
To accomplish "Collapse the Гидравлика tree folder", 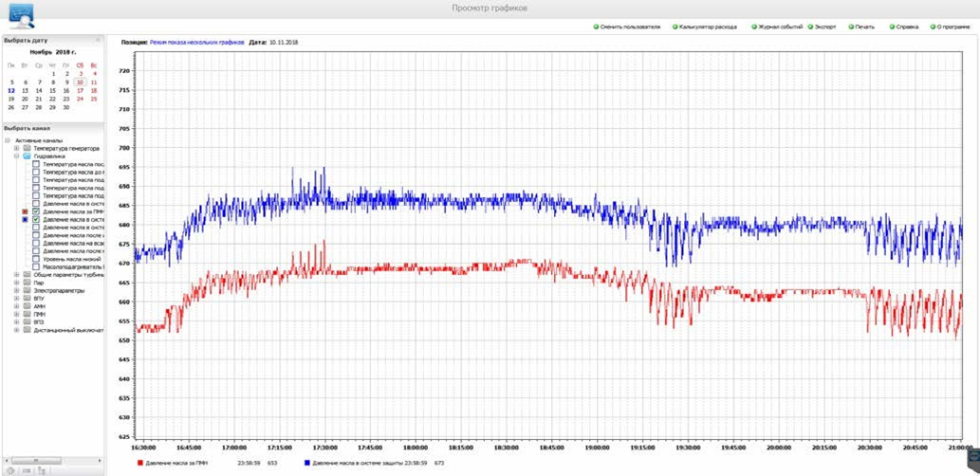I will 17,156.
